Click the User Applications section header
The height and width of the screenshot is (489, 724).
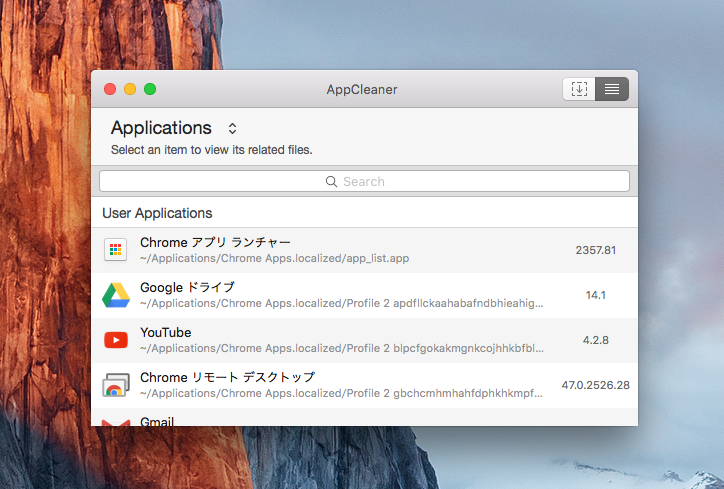157,213
